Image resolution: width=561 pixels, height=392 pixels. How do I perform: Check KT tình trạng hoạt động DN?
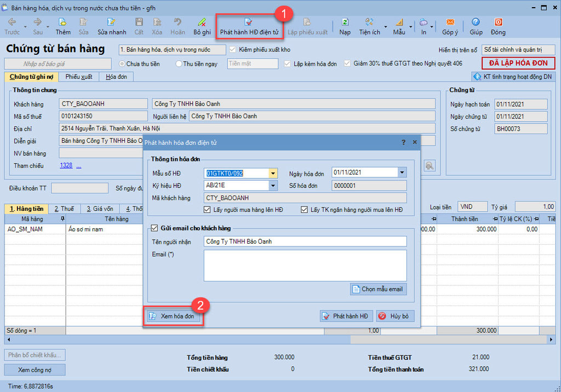point(513,77)
